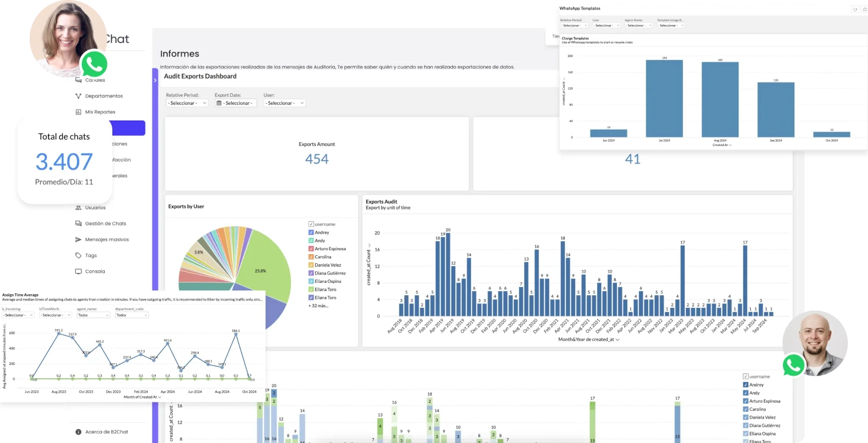This screenshot has width=868, height=443.
Task: Click the 591.2 data point on line chart
Action: click(59, 333)
